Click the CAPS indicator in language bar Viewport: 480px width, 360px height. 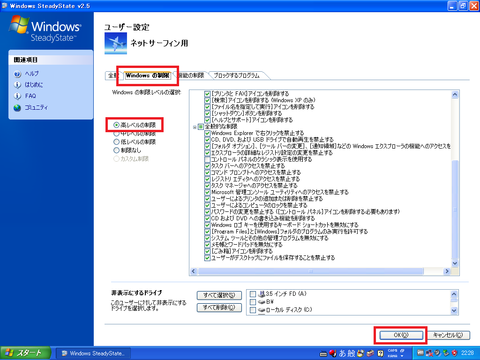click(393, 351)
